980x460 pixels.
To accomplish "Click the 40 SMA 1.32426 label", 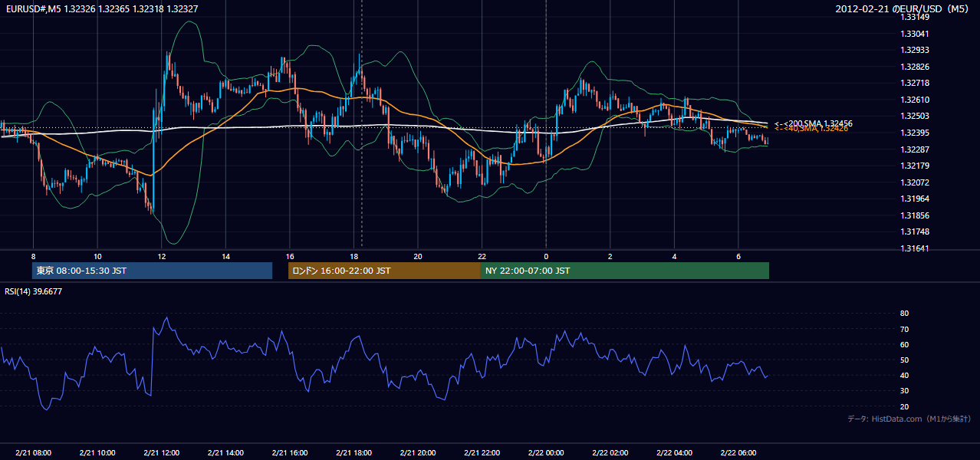I will point(811,129).
